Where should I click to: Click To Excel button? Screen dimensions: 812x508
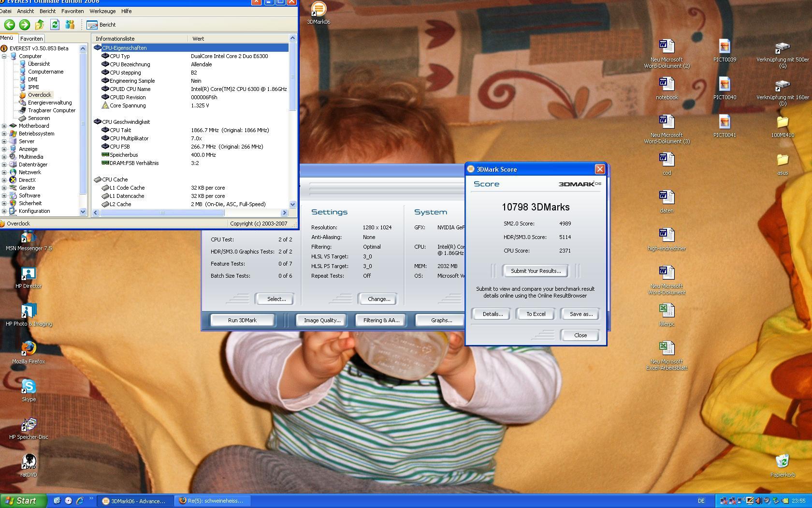coord(536,314)
